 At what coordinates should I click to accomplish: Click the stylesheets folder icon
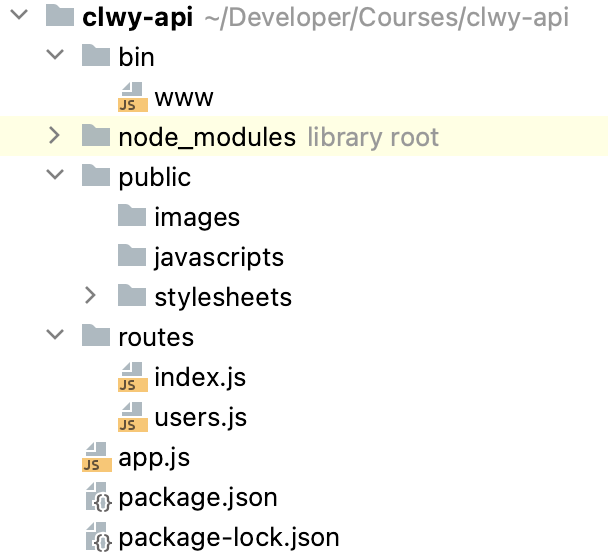point(132,295)
